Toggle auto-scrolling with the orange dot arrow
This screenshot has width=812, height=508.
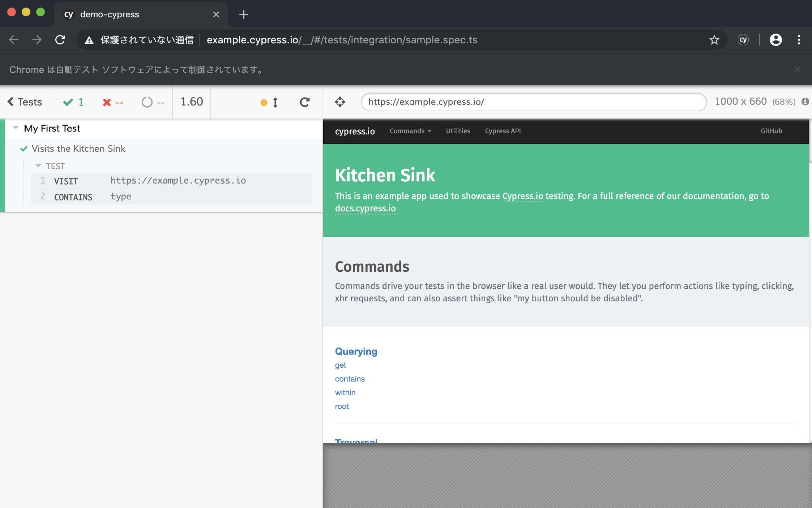coord(270,103)
